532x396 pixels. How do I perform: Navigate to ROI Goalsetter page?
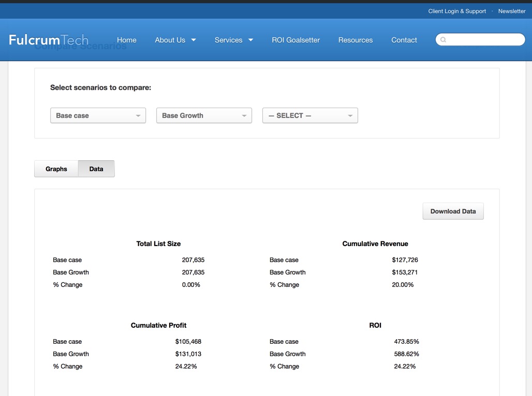[x=295, y=39]
